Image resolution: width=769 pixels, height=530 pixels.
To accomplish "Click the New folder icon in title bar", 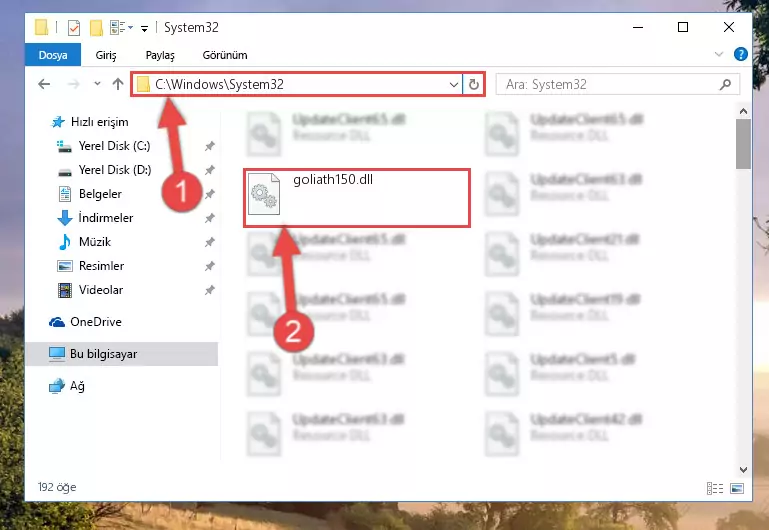I will [96, 27].
